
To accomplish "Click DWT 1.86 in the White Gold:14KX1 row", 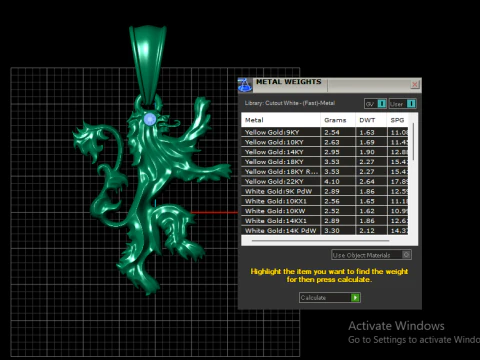I will 367,221.
